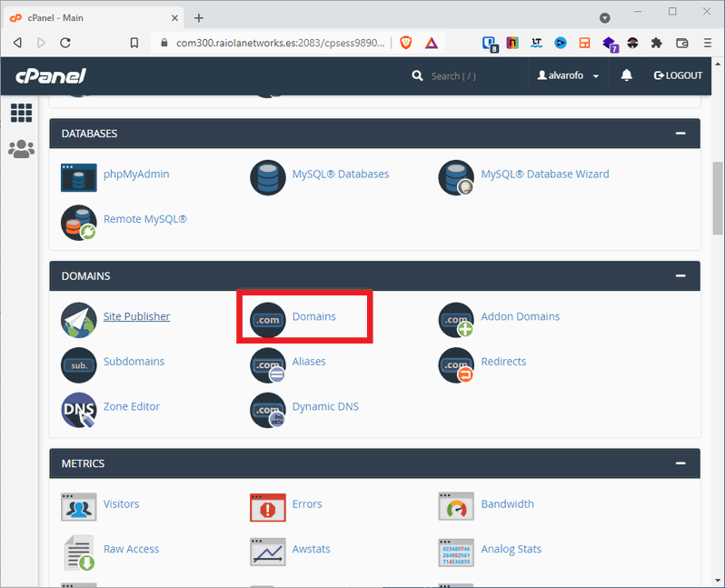The height and width of the screenshot is (588, 725).
Task: Open the Zone Editor DNS icon
Action: click(79, 410)
